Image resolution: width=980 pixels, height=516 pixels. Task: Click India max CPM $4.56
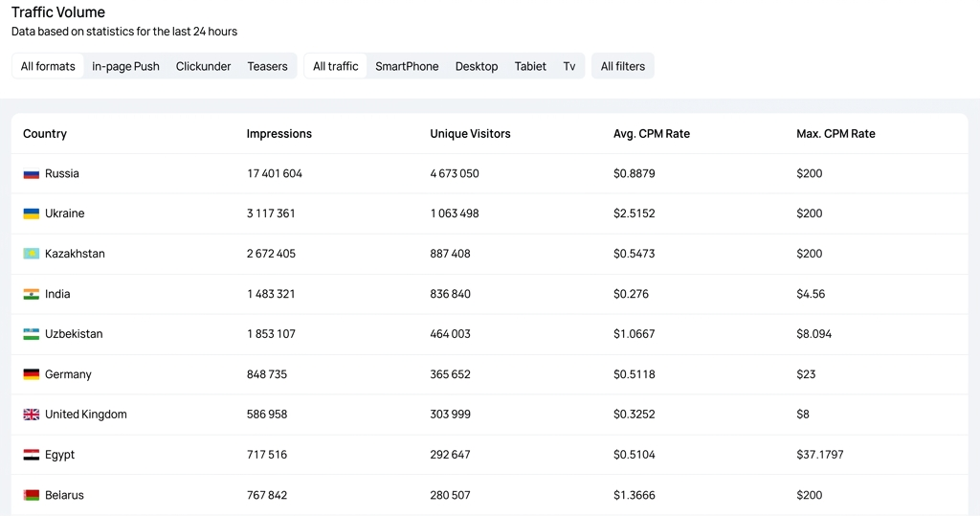[811, 294]
